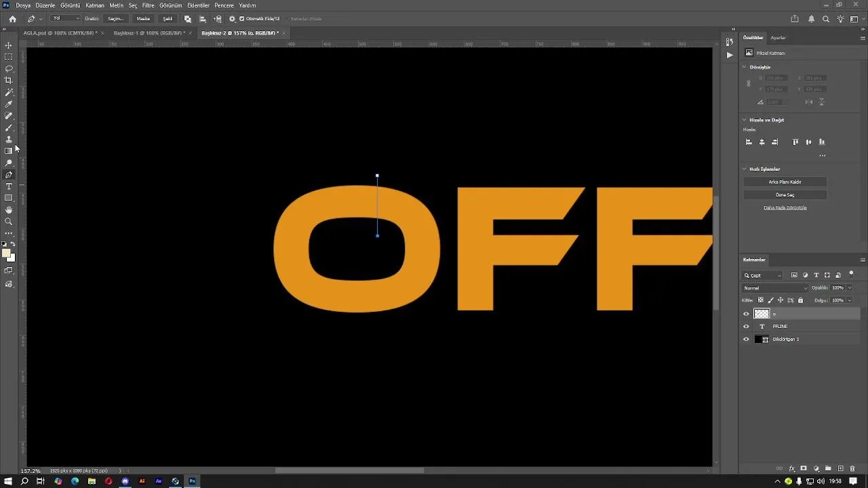Open the Dosya menu
868x488 pixels.
point(23,5)
